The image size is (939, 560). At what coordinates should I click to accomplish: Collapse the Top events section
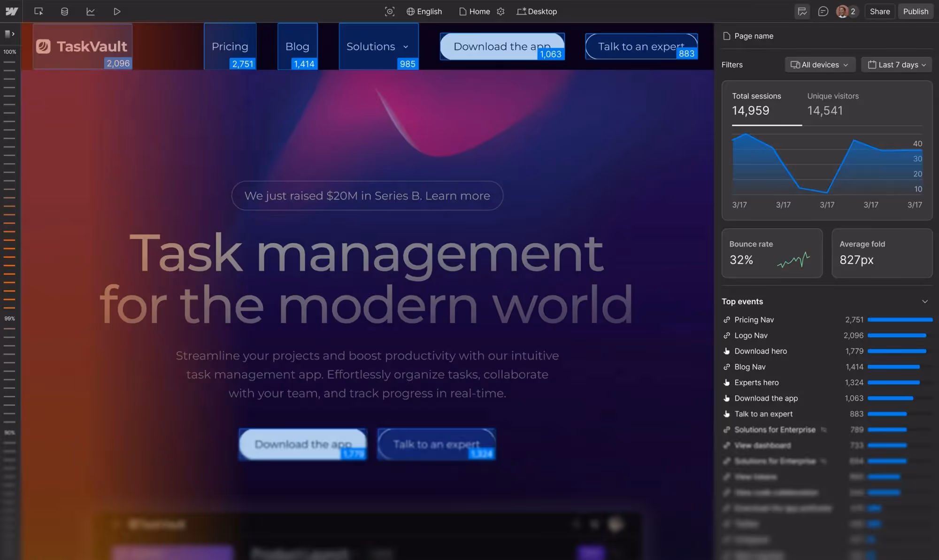pos(924,301)
